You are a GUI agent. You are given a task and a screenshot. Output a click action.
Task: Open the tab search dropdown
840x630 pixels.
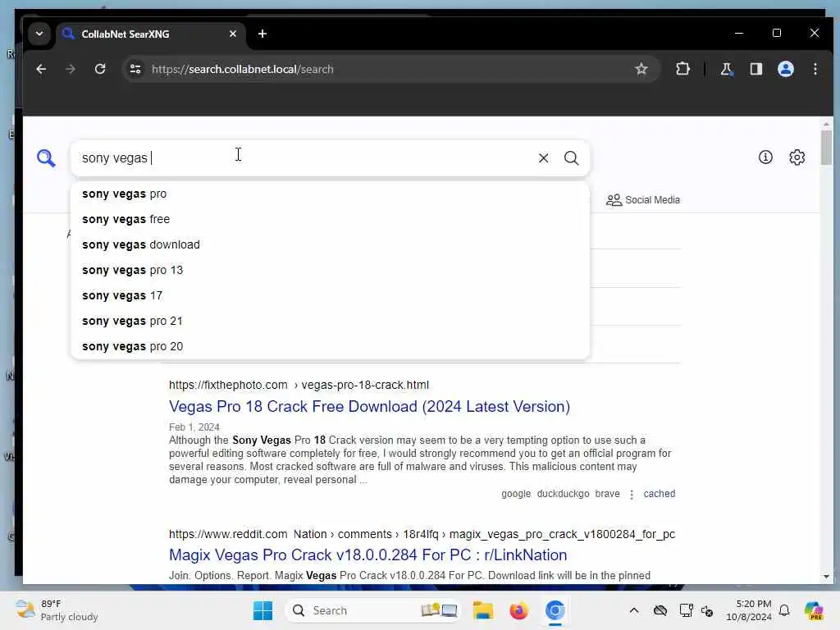pyautogui.click(x=39, y=34)
